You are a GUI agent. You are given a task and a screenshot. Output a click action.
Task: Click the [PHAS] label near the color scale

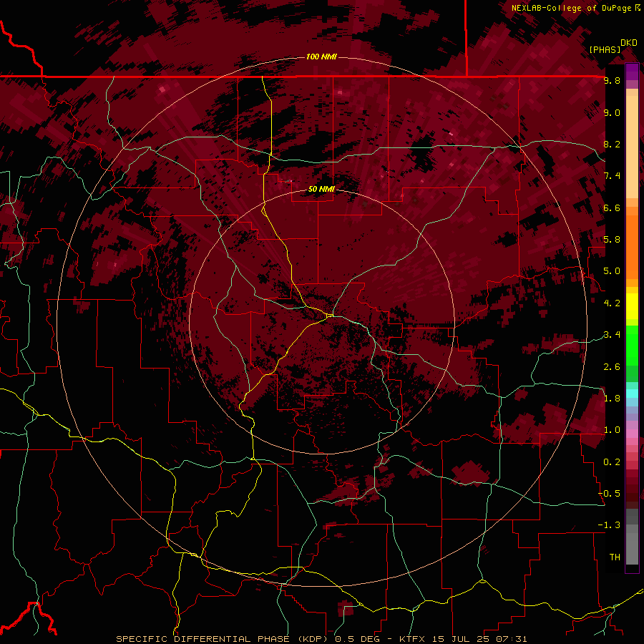click(x=605, y=49)
